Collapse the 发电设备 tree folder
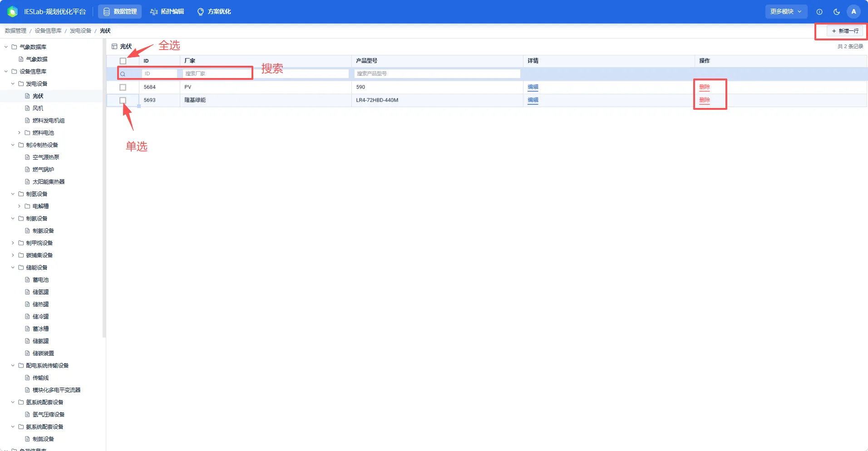The height and width of the screenshot is (451, 868). pos(13,83)
